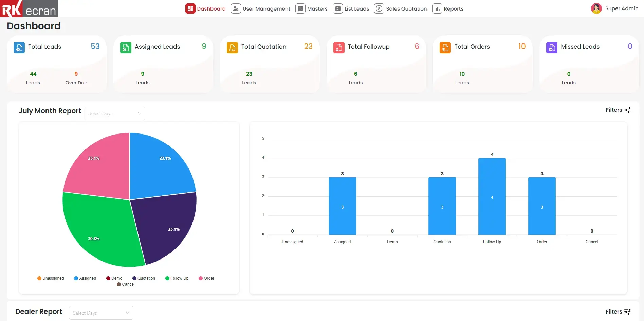Click the dark purple Quotation pie slice

[166, 224]
